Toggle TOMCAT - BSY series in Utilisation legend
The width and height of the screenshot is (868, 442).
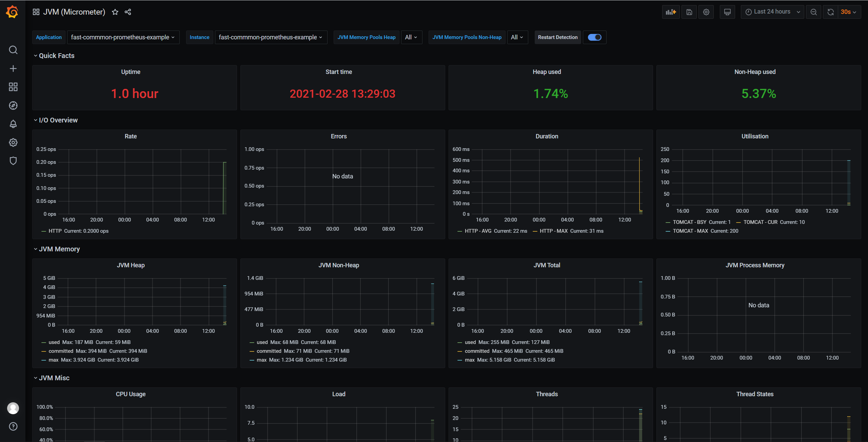(x=689, y=222)
